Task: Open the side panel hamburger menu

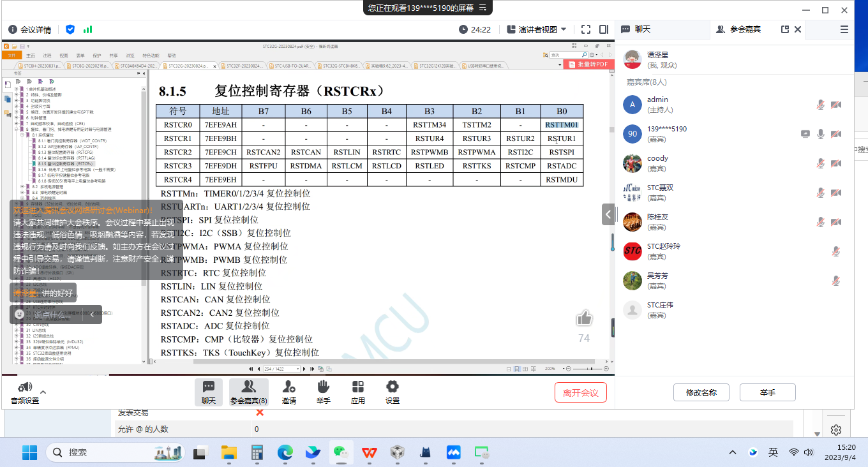Action: (844, 29)
